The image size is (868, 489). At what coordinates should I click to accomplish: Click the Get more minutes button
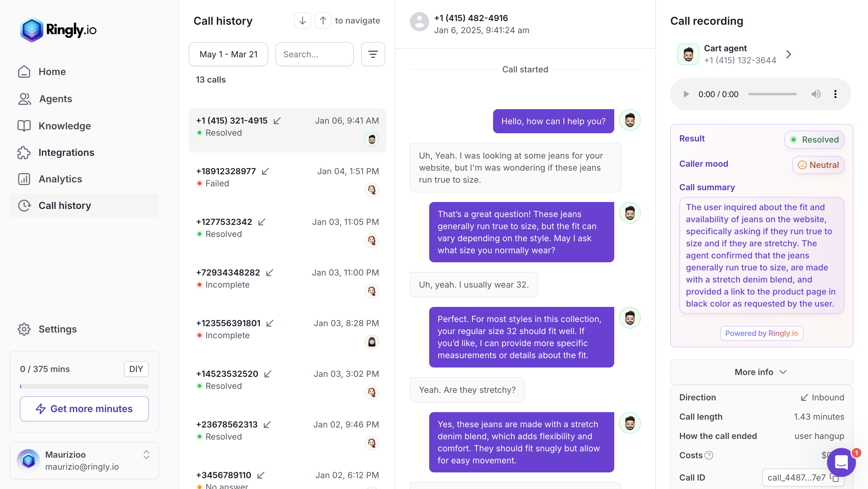84,409
